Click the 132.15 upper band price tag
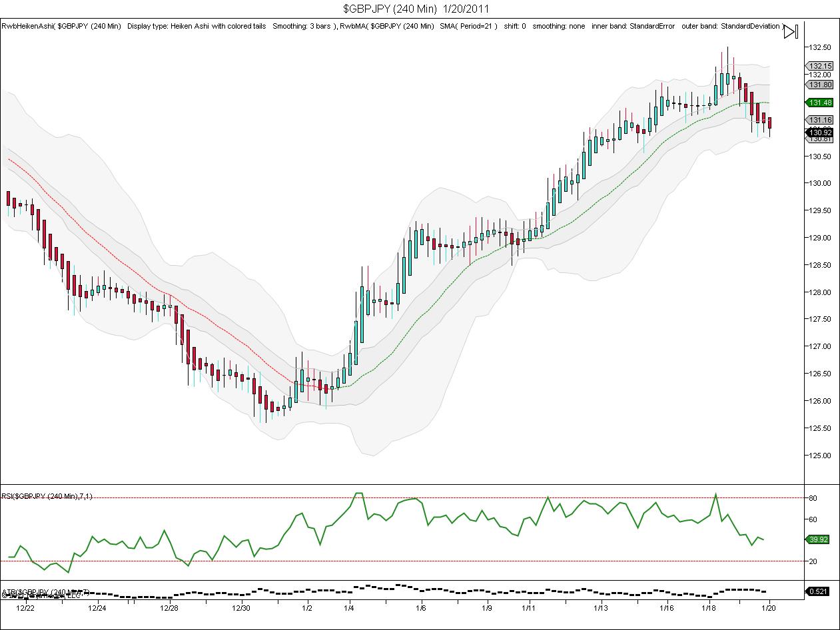The width and height of the screenshot is (840, 630). [820, 66]
